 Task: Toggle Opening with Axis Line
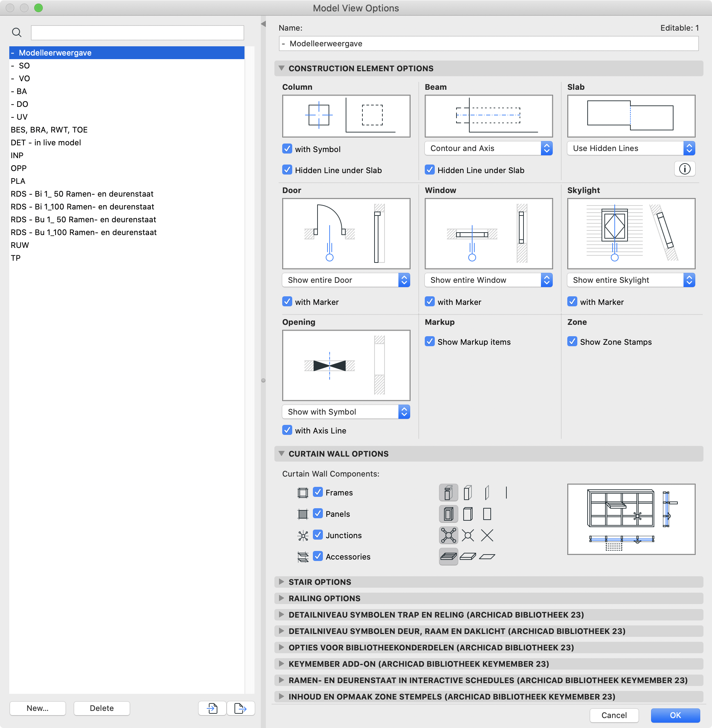[x=287, y=430]
